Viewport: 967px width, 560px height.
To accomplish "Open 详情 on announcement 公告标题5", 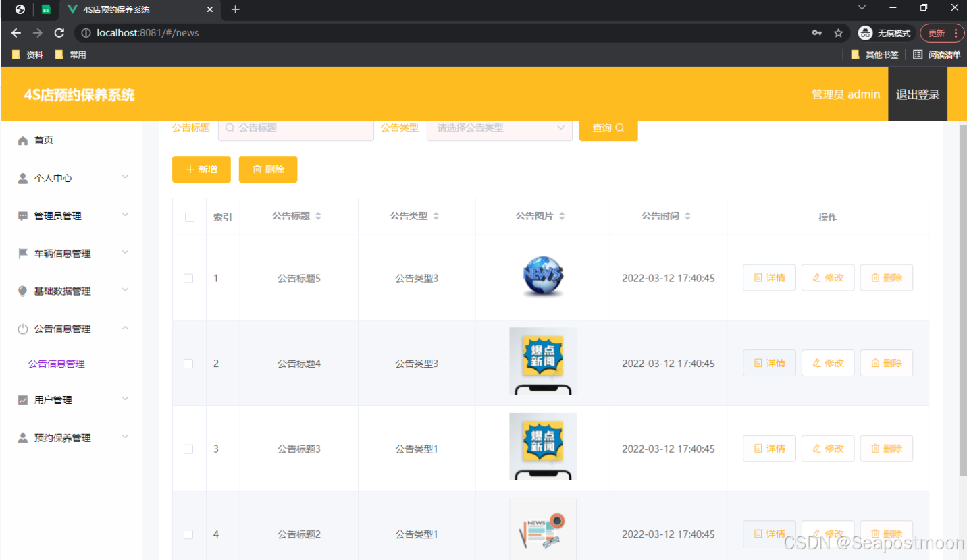I will pyautogui.click(x=768, y=277).
